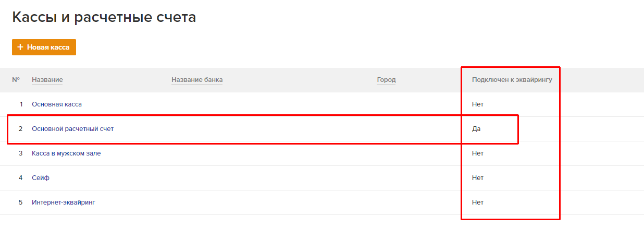Sort by the Город column header

pyautogui.click(x=387, y=80)
